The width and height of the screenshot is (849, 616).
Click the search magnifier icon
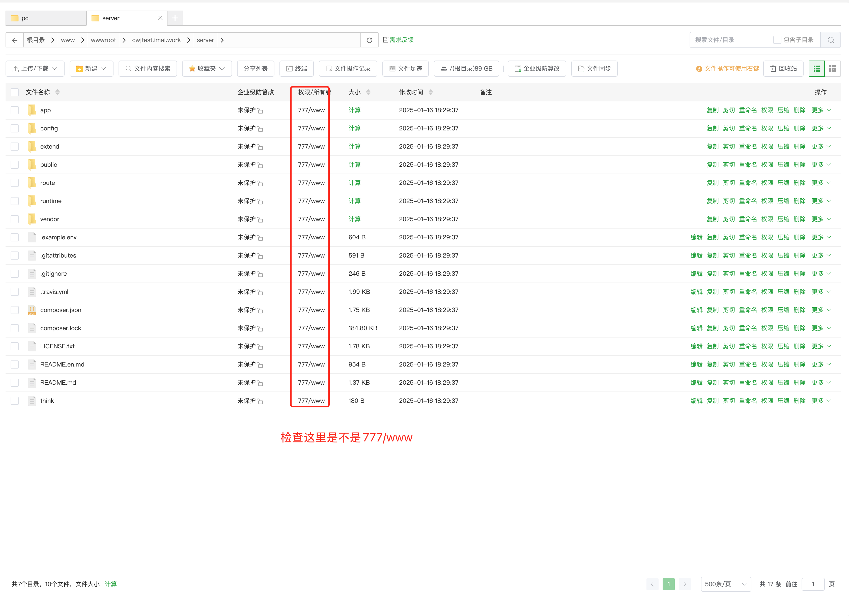pyautogui.click(x=830, y=40)
